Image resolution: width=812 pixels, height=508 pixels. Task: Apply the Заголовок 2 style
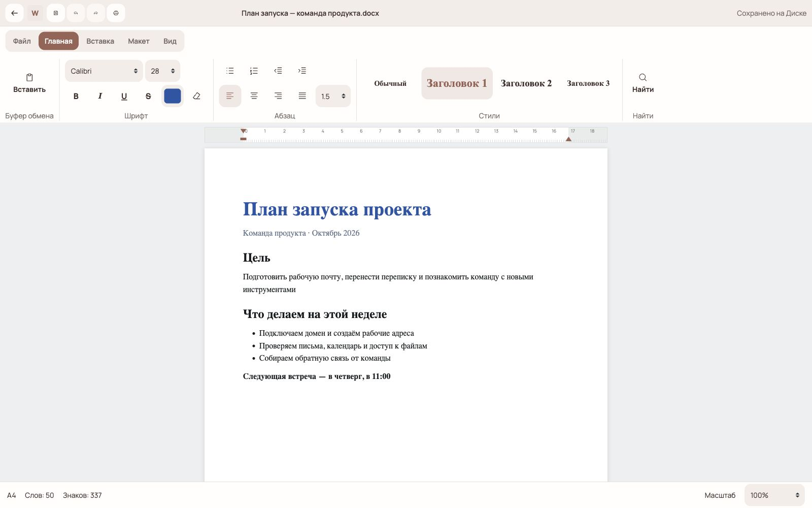click(x=526, y=83)
